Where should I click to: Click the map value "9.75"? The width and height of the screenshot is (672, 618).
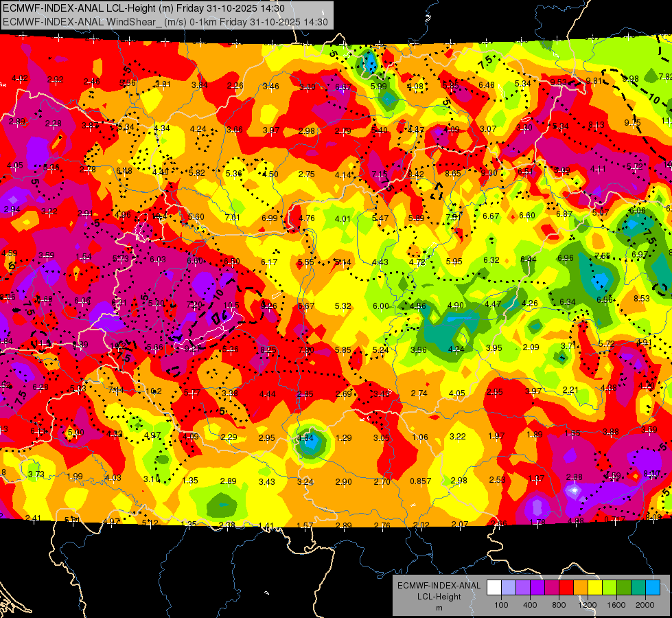pos(632,123)
